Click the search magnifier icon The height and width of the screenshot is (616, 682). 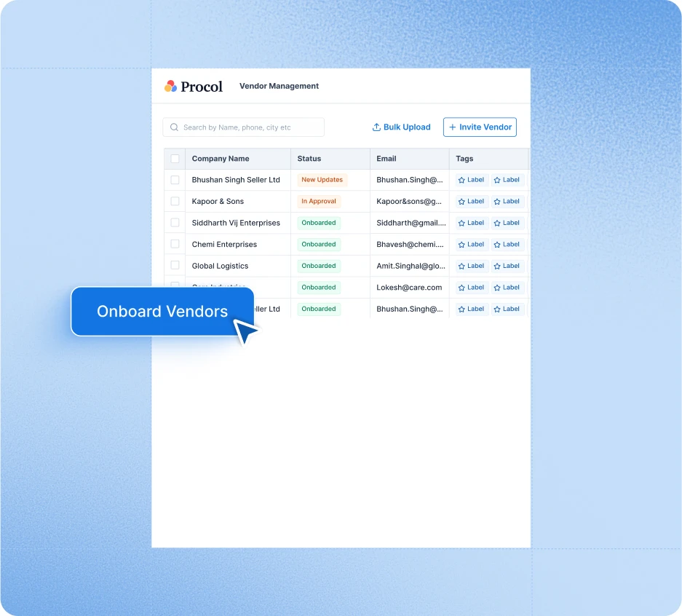[x=174, y=127]
